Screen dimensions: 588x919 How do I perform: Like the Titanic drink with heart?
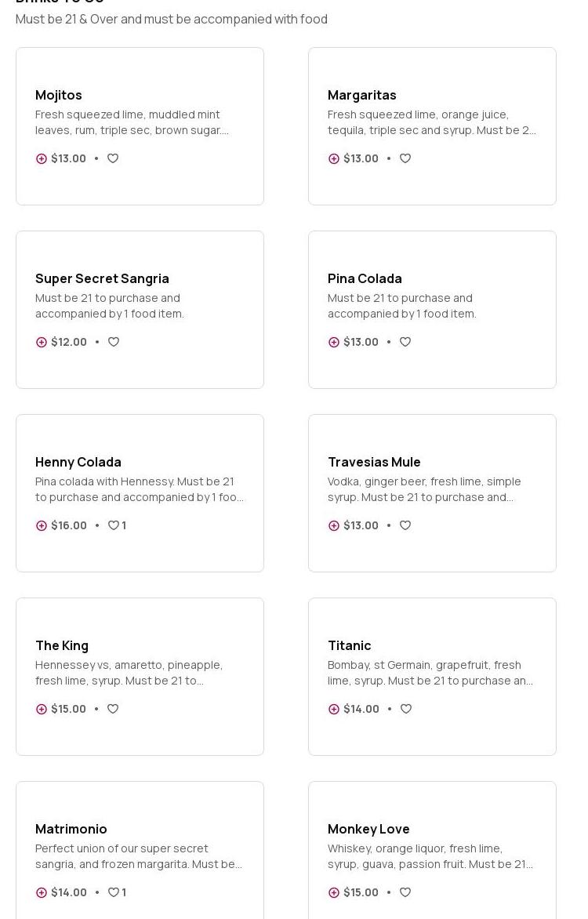[406, 709]
